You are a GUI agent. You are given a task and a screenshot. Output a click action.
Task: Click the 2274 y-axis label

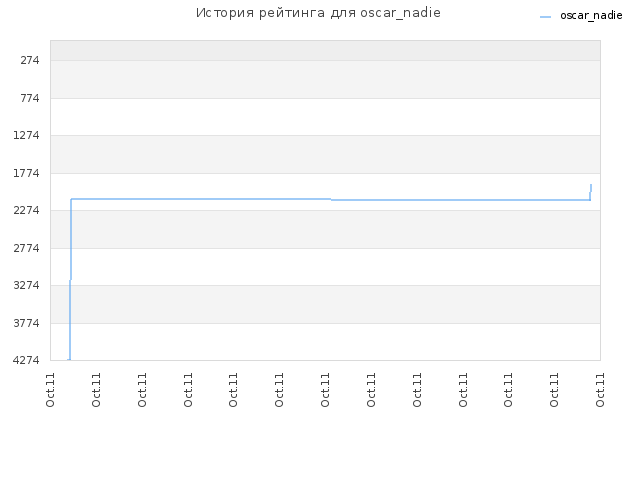(26, 210)
